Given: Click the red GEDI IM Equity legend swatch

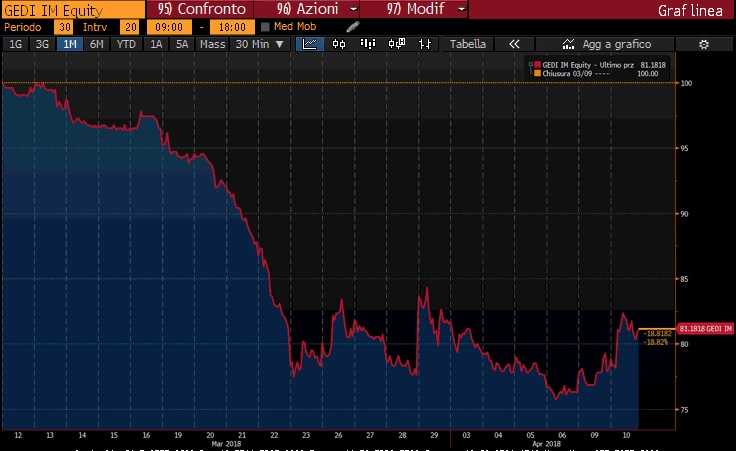Looking at the screenshot, I should (x=537, y=65).
